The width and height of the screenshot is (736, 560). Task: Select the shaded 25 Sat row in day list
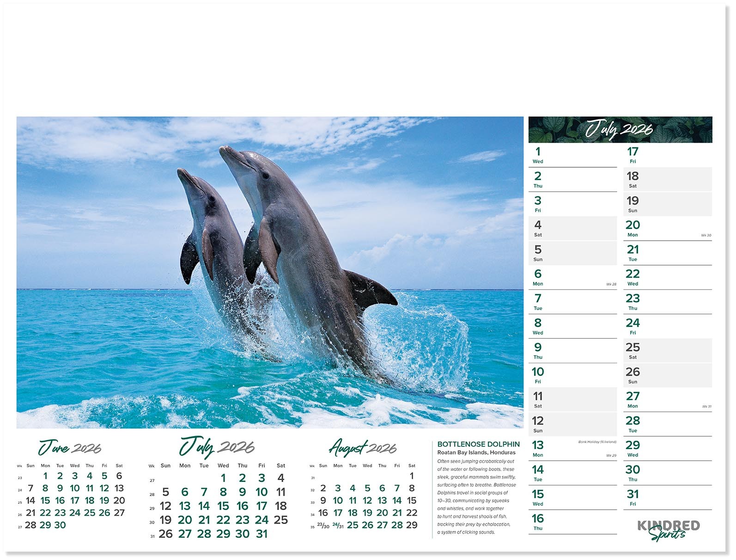[x=667, y=351]
